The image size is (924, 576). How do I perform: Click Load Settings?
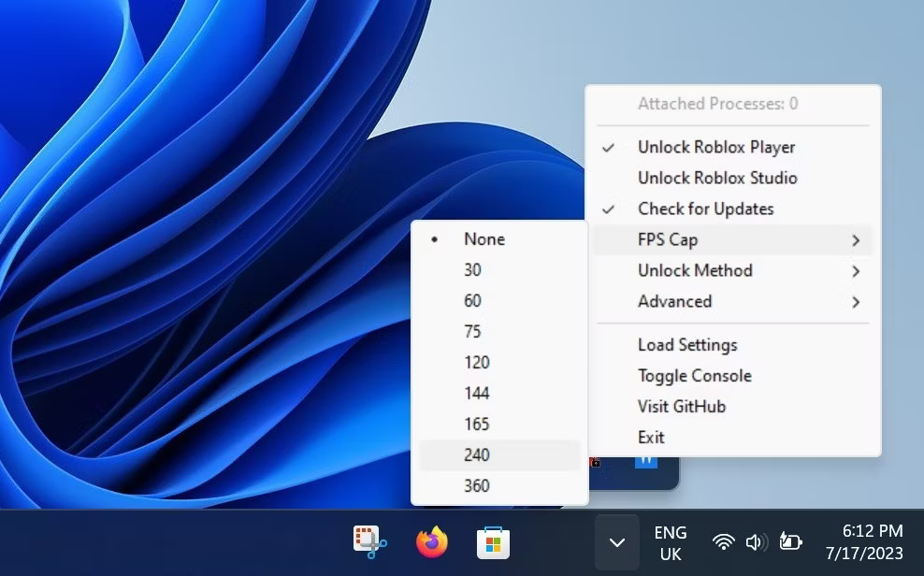coord(687,344)
